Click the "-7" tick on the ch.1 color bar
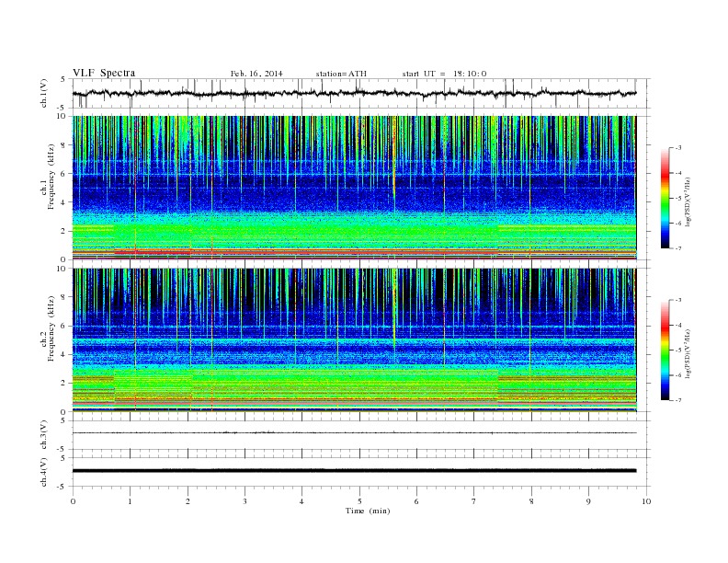728x563 pixels. coord(678,248)
